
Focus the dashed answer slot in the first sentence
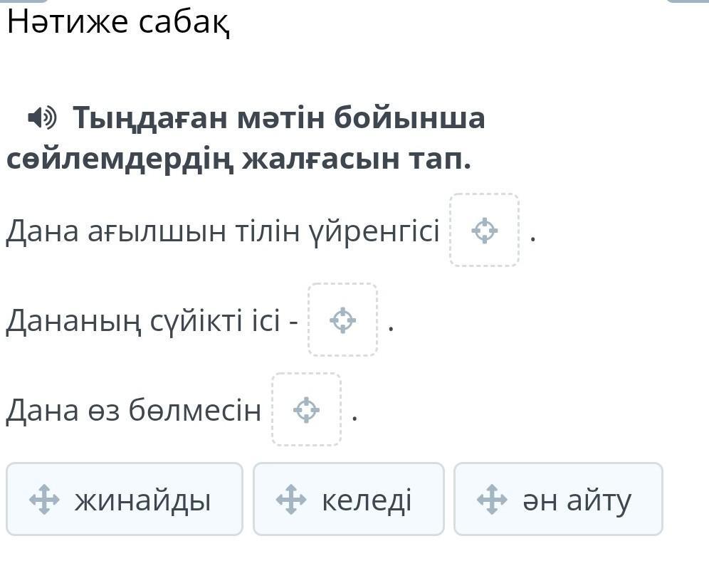click(x=484, y=230)
